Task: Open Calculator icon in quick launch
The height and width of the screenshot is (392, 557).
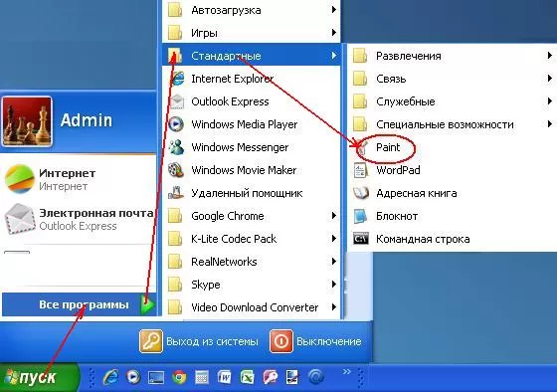Action: point(202,377)
